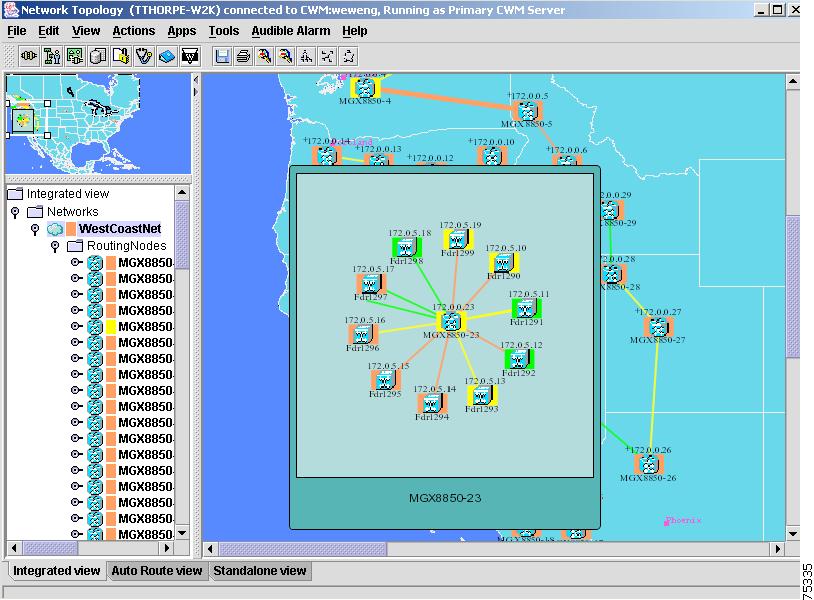Image resolution: width=814 pixels, height=600 pixels.
Task: Select the Fdr1296 feeder node icon
Action: coord(362,334)
